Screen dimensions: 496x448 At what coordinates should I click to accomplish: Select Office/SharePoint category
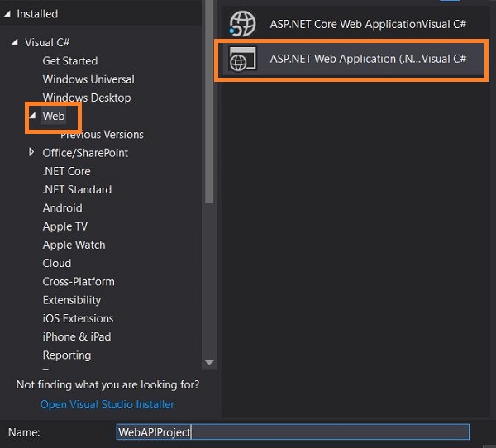pos(85,153)
